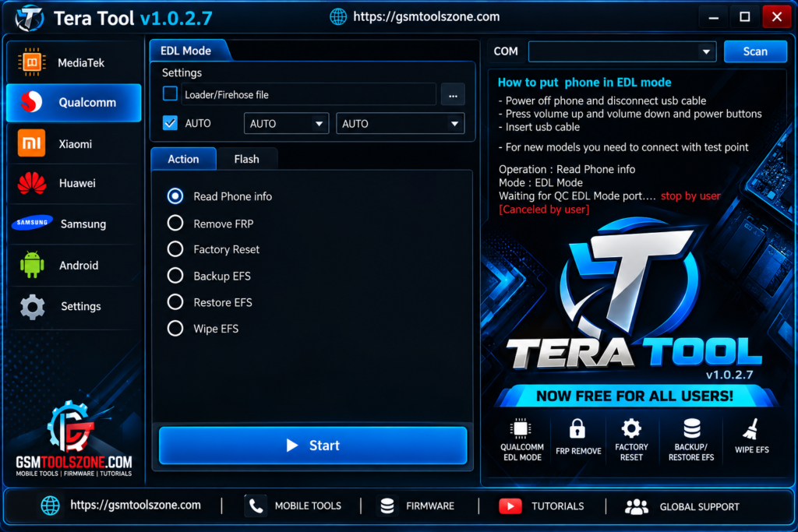The width and height of the screenshot is (798, 532).
Task: Select Remove FRP radio option
Action: point(175,223)
